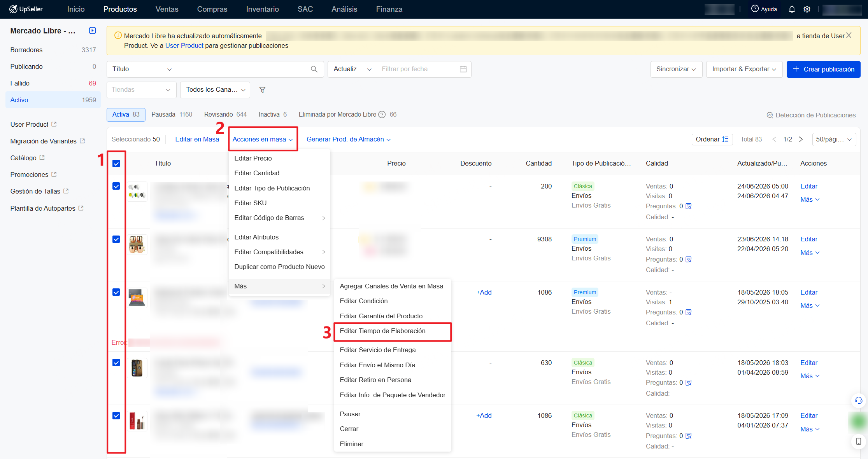
Task: Open the calendar icon in date filter
Action: click(463, 69)
